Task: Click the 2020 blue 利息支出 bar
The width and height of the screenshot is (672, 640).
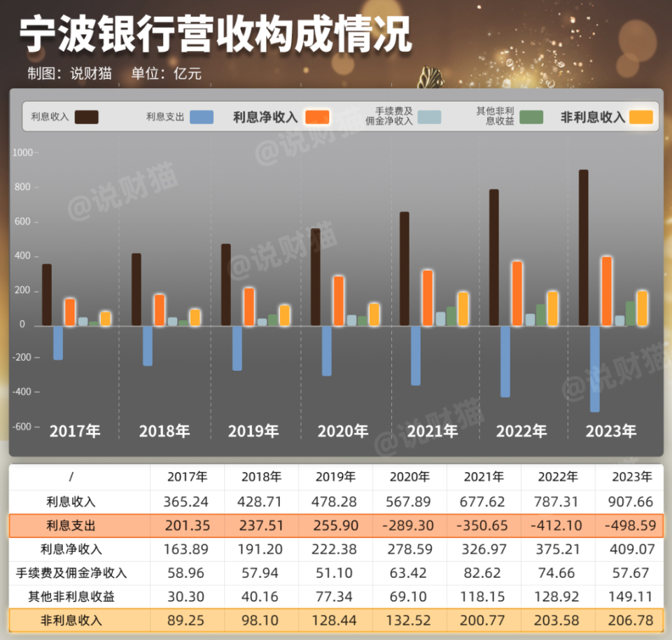Action: pyautogui.click(x=327, y=351)
